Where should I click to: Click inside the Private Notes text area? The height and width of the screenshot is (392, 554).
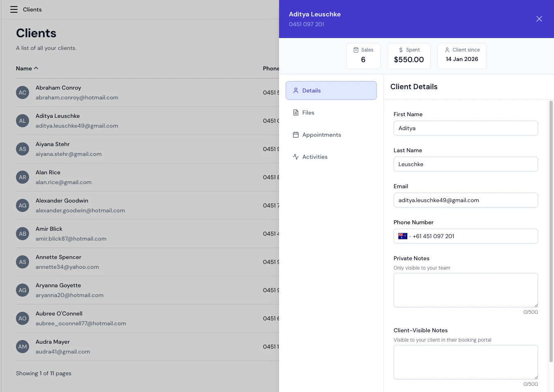(x=466, y=290)
